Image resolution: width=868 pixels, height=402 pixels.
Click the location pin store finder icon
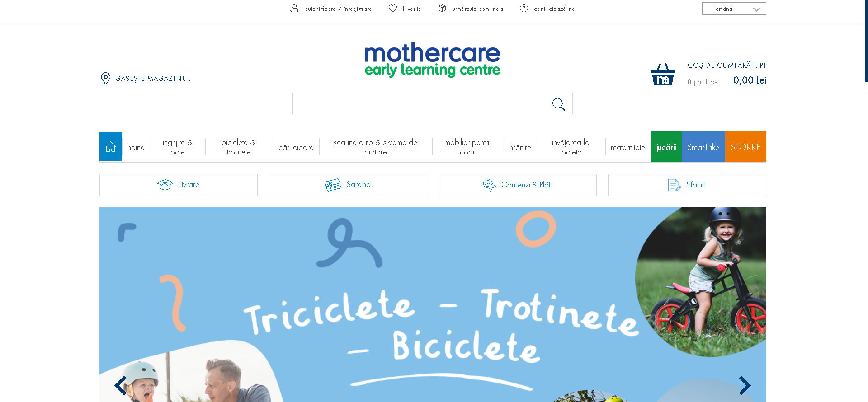tap(105, 78)
